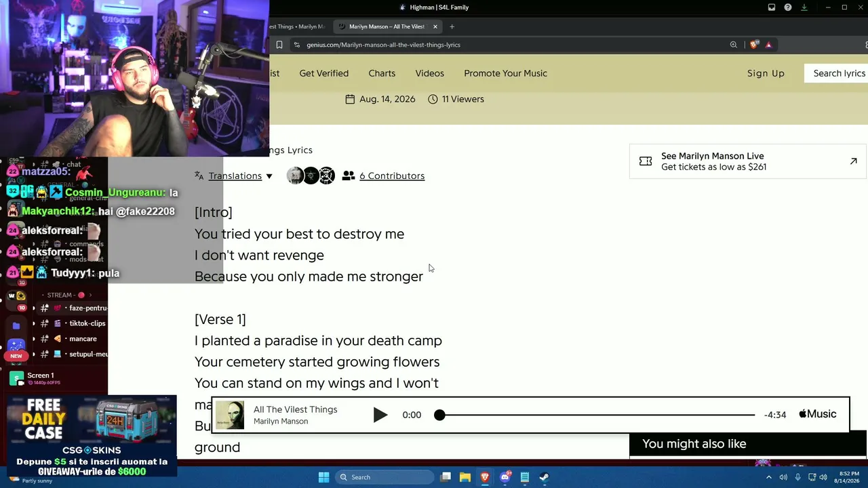Image resolution: width=868 pixels, height=488 pixels.
Task: Click the lyric "I don't want revenge"
Action: click(x=259, y=255)
